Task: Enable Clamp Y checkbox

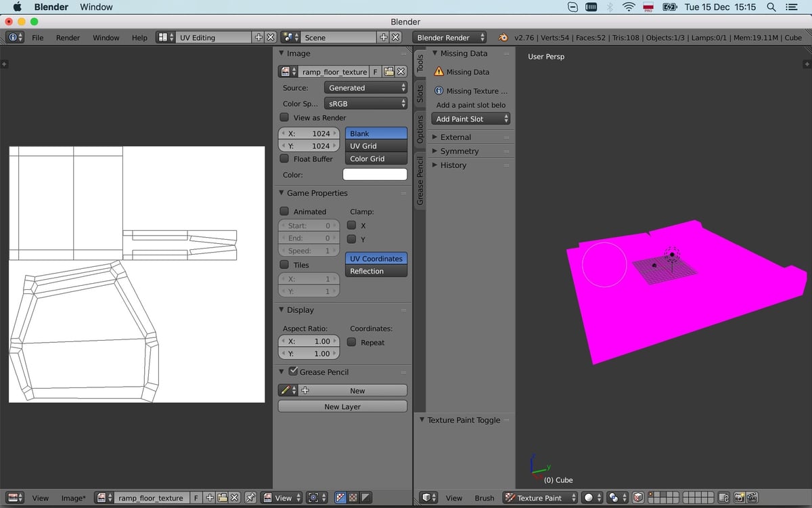Action: (x=351, y=239)
